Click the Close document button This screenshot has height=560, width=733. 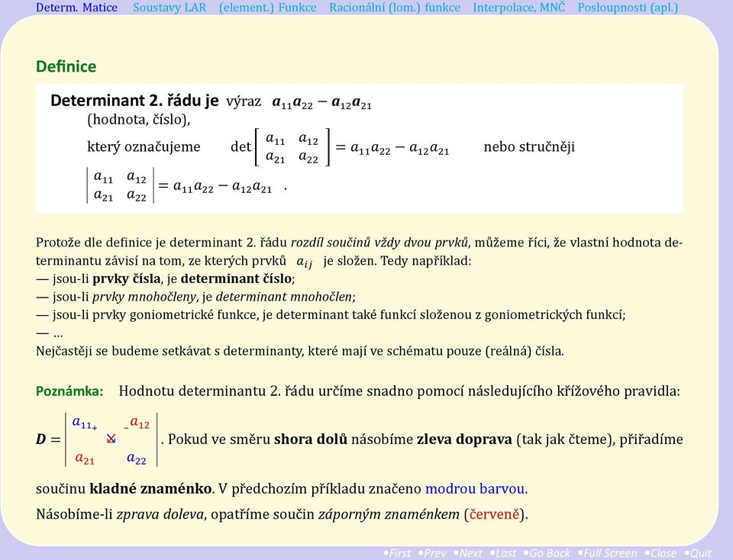tap(660, 553)
